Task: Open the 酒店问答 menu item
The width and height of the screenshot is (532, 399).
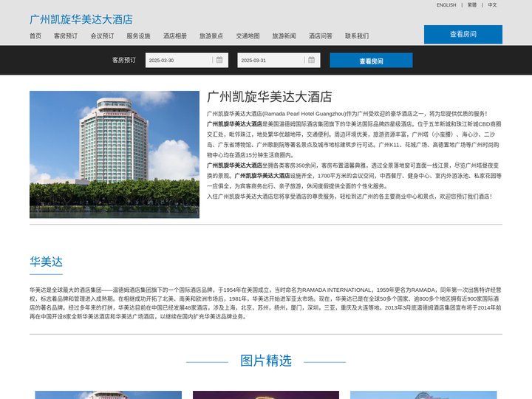Action: pyautogui.click(x=321, y=36)
